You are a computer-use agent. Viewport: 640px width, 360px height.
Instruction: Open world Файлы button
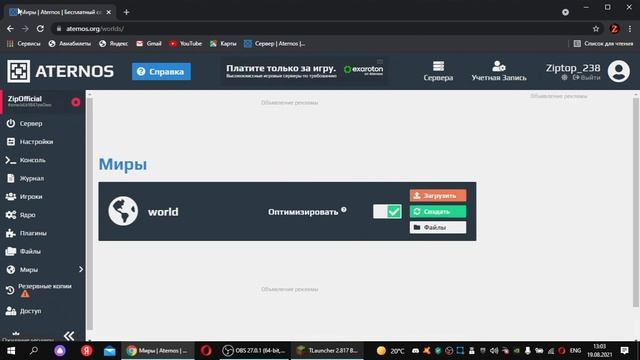coord(438,227)
